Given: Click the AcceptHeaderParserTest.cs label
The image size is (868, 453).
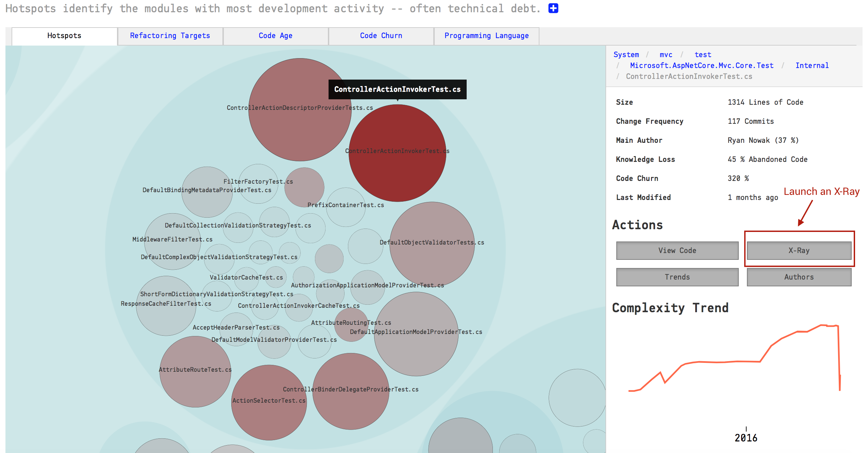Looking at the screenshot, I should pyautogui.click(x=236, y=328).
